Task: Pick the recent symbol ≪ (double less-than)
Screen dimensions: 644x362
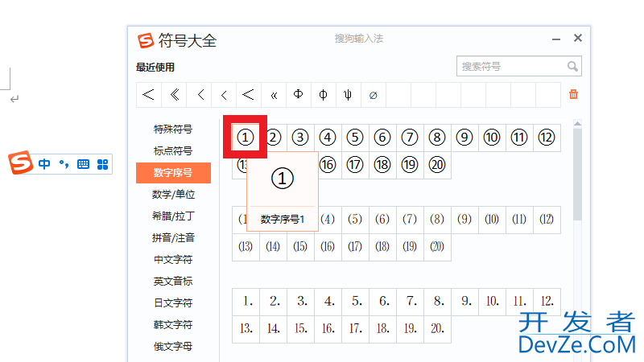Action: [174, 95]
